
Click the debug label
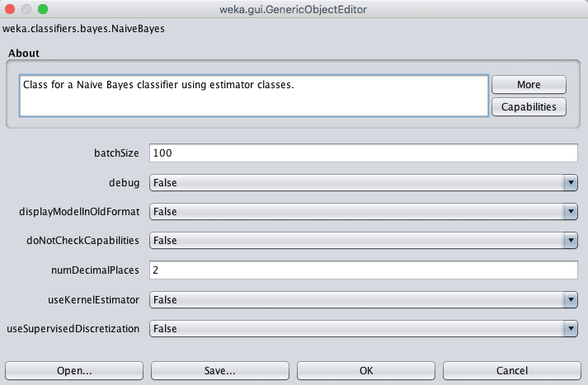point(125,182)
